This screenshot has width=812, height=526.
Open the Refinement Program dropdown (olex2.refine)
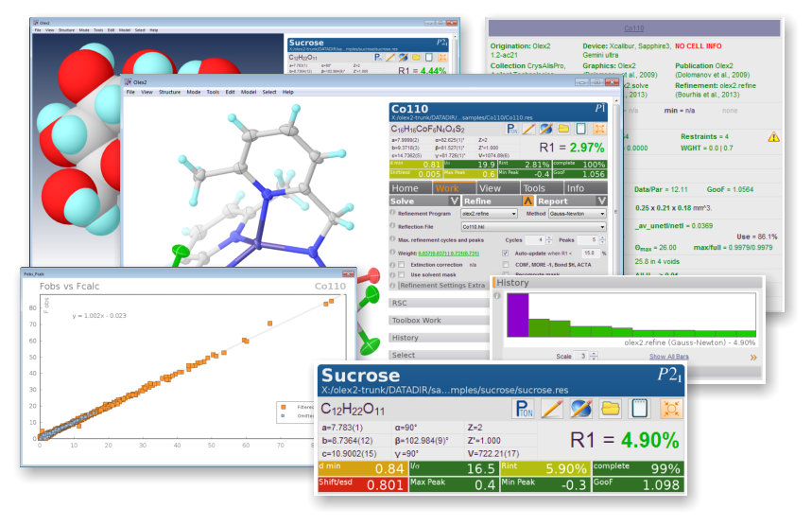coord(489,214)
